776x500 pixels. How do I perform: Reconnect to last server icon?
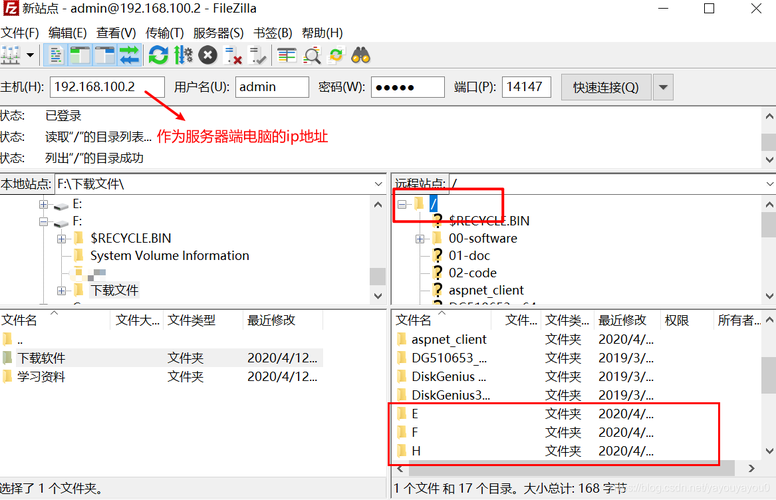[257, 55]
